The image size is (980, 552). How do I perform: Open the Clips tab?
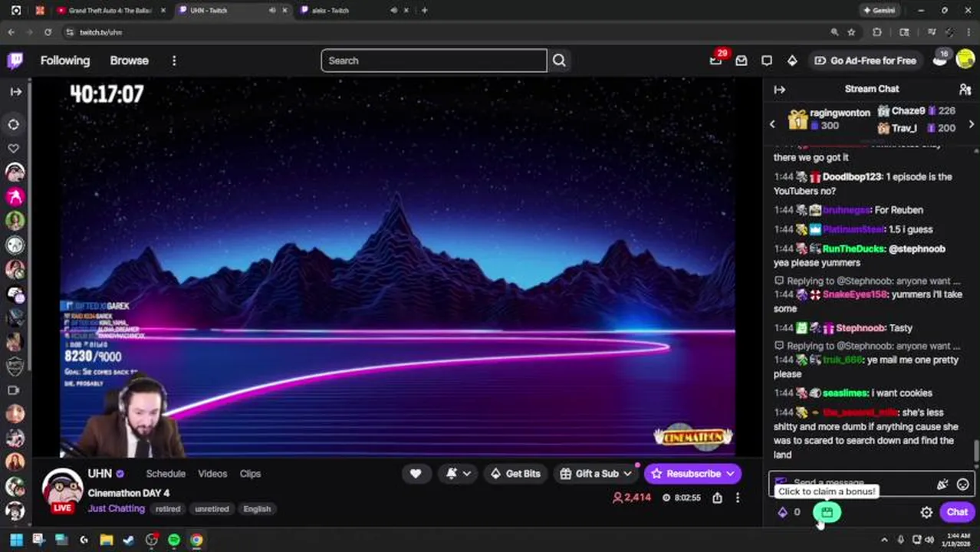(x=250, y=474)
